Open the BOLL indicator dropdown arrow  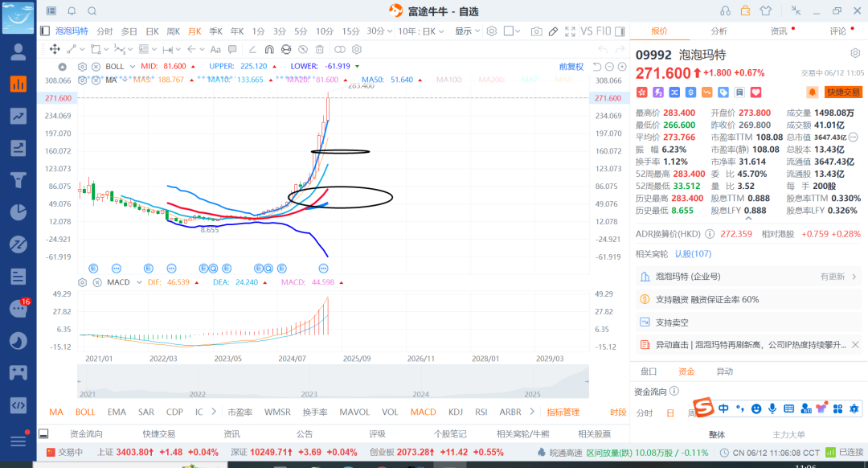click(x=133, y=67)
